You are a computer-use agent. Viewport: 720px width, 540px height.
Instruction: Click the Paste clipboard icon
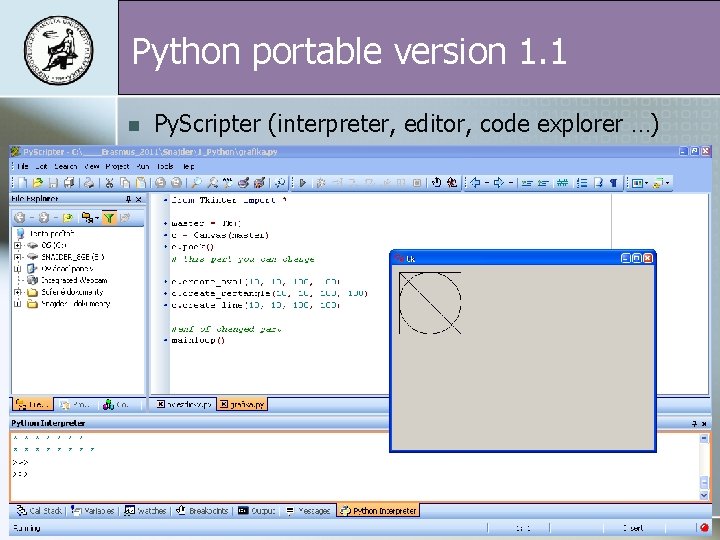coord(141,183)
